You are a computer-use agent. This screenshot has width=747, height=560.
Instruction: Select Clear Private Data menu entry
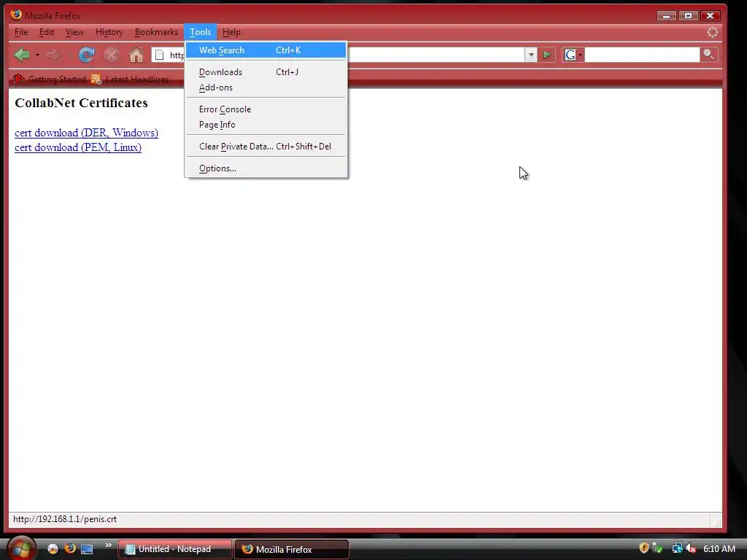tap(266, 147)
